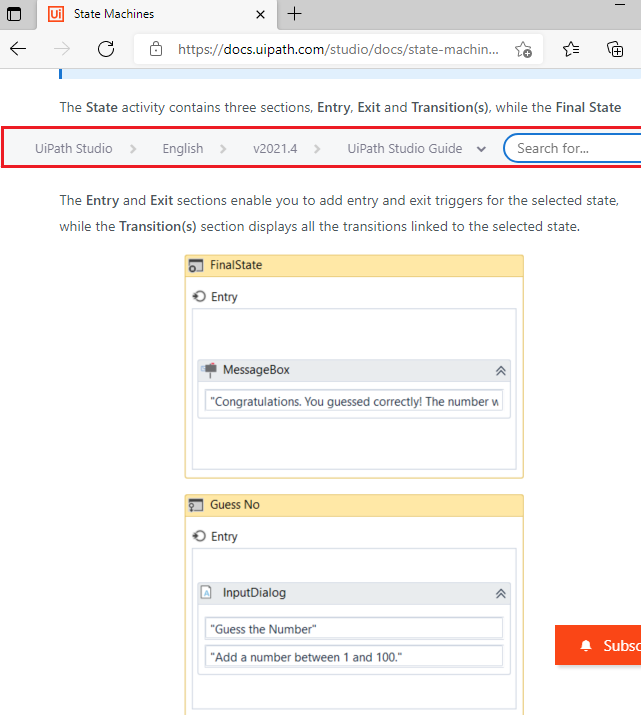Click the MessageBox activity icon
The height and width of the screenshot is (715, 641).
209,370
